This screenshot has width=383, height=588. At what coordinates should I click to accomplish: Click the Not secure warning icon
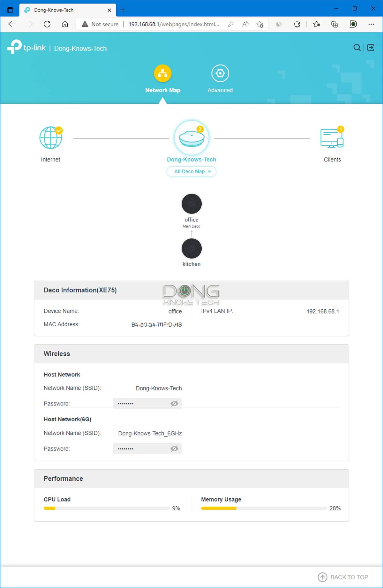[85, 24]
